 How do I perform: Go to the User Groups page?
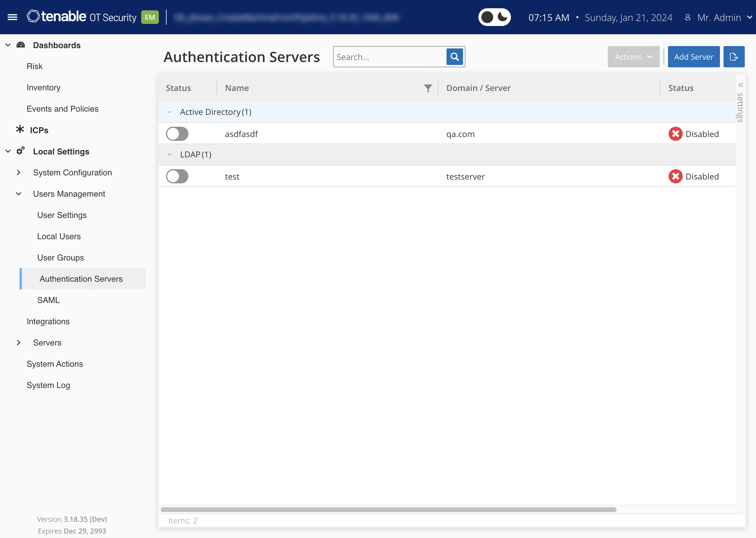click(60, 258)
